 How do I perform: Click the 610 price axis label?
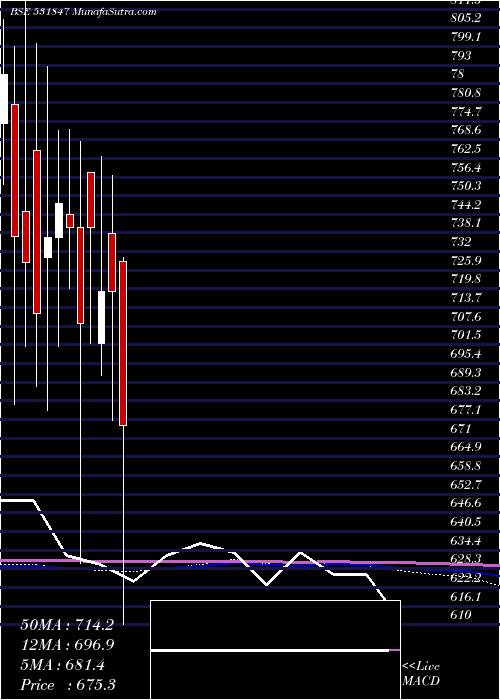click(x=461, y=616)
